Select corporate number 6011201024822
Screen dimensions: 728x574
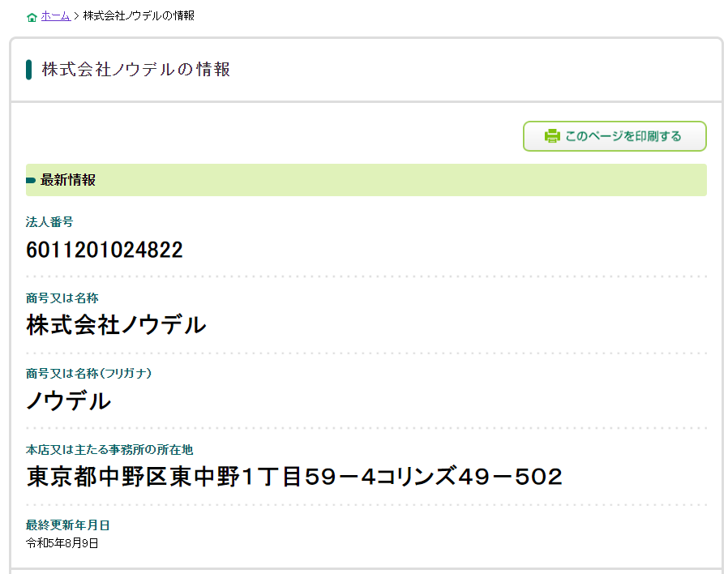click(105, 250)
